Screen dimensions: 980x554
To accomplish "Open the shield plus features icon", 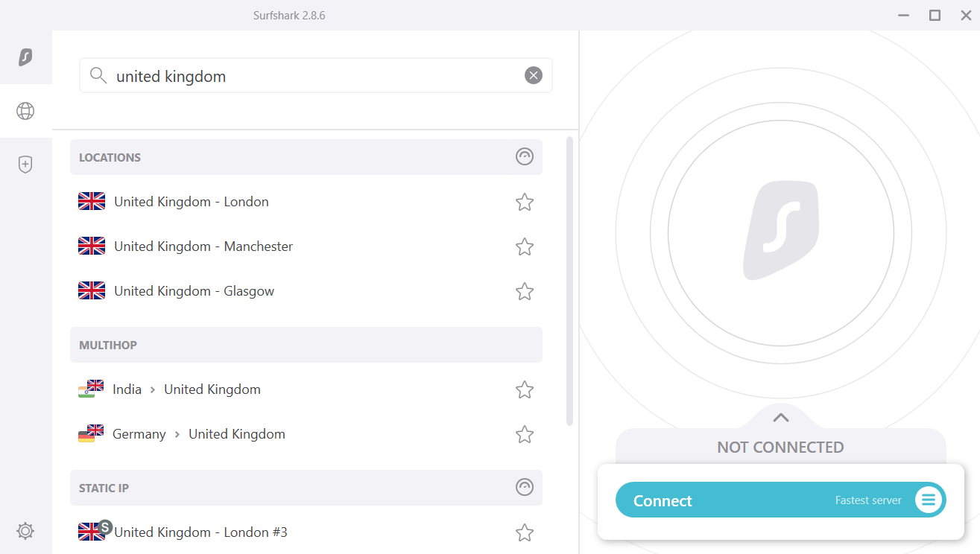I will pyautogui.click(x=25, y=165).
